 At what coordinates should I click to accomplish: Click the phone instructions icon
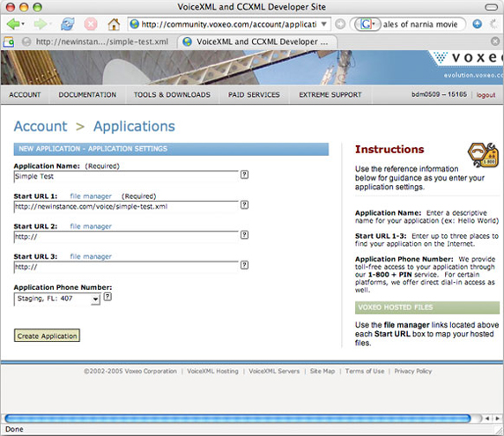483,155
